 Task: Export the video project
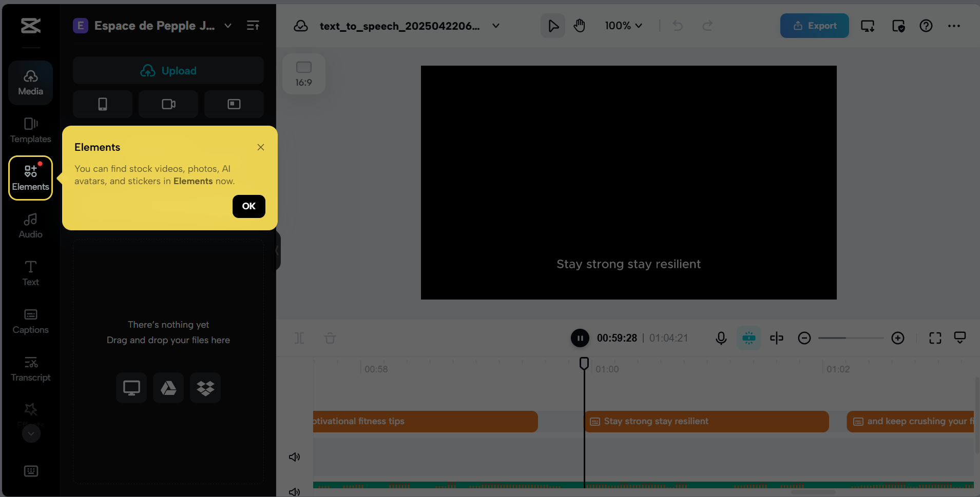point(815,26)
